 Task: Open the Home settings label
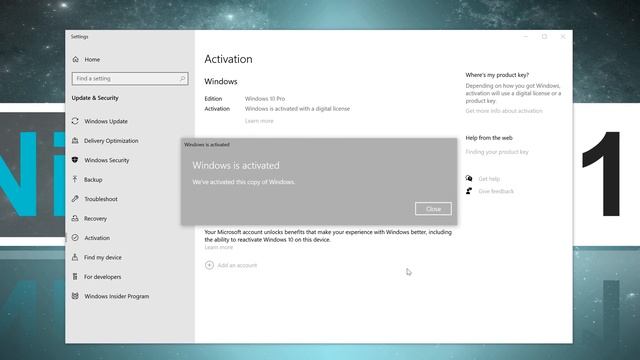[92, 60]
